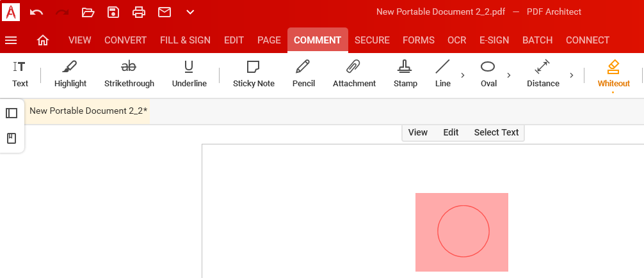The height and width of the screenshot is (278, 644).
Task: Print the document via the printer icon
Action: click(139, 12)
